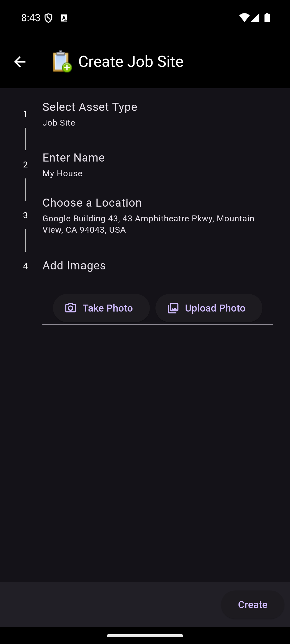Tap the My House name value
290x644 pixels.
tap(62, 174)
